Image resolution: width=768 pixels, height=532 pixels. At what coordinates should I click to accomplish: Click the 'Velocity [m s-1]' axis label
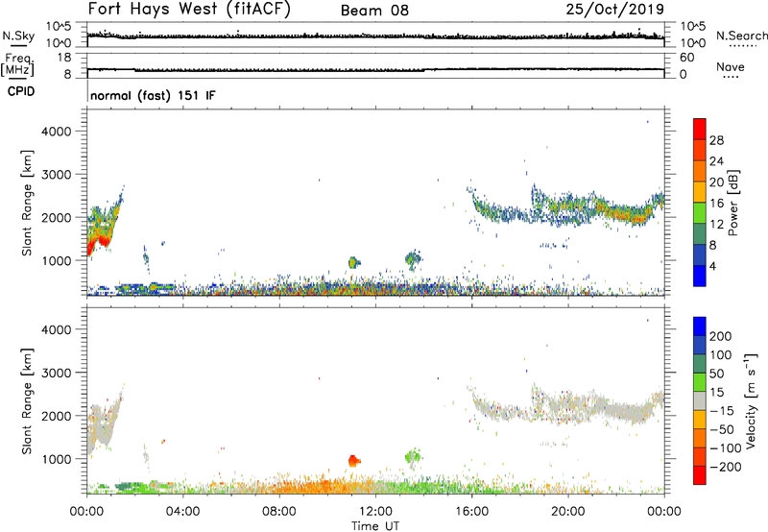coord(751,400)
